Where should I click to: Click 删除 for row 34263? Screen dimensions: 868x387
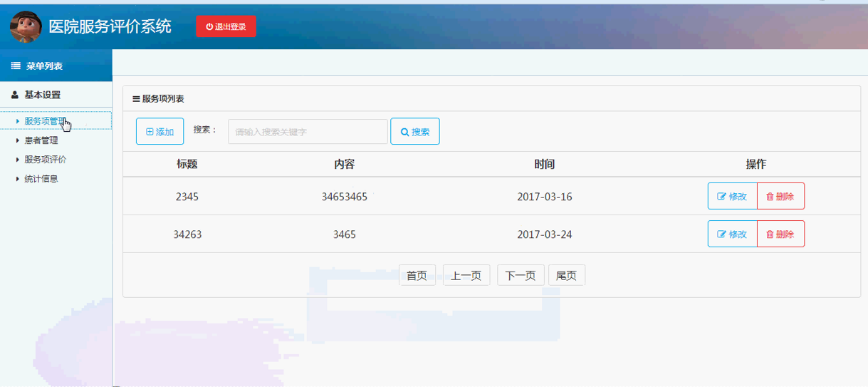point(780,234)
